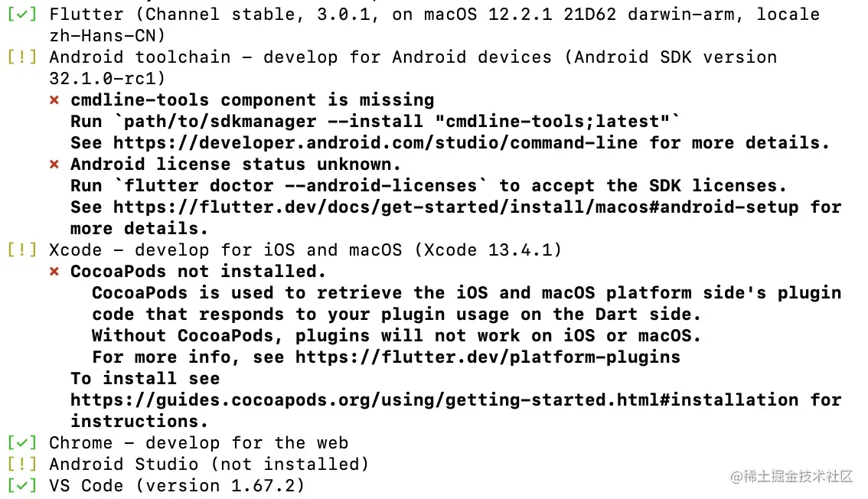Click the warning mark beside Xcode line
Screen dimensions: 868x499
[22, 250]
